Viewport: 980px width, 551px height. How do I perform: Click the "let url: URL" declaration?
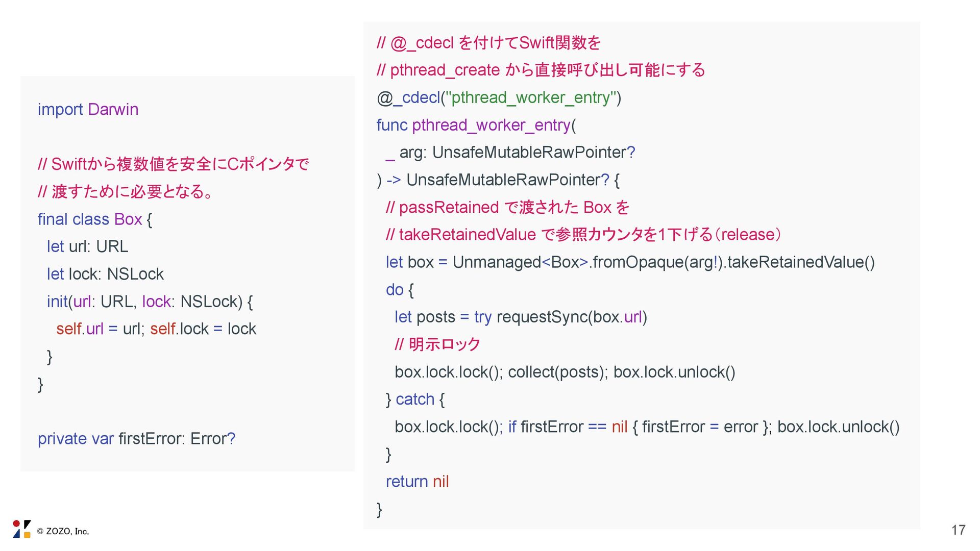(x=87, y=247)
